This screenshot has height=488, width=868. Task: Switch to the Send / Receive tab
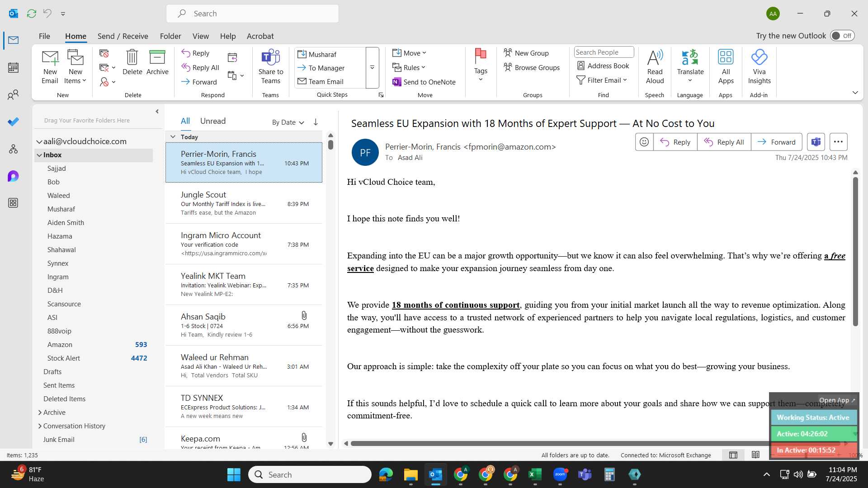123,36
